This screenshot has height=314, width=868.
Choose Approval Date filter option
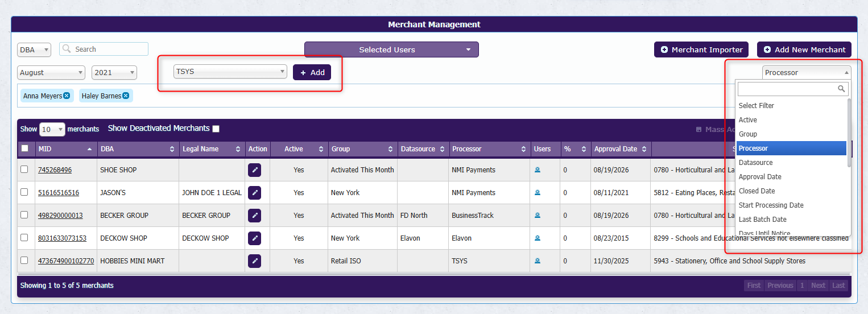(x=791, y=177)
